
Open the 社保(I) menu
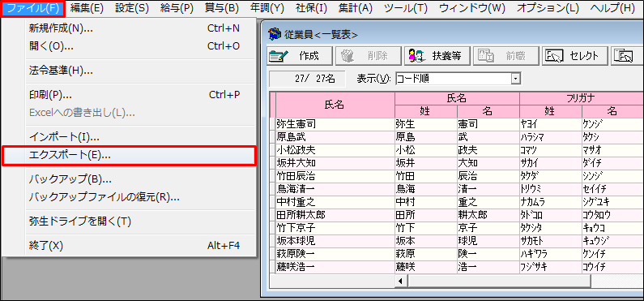click(x=311, y=8)
